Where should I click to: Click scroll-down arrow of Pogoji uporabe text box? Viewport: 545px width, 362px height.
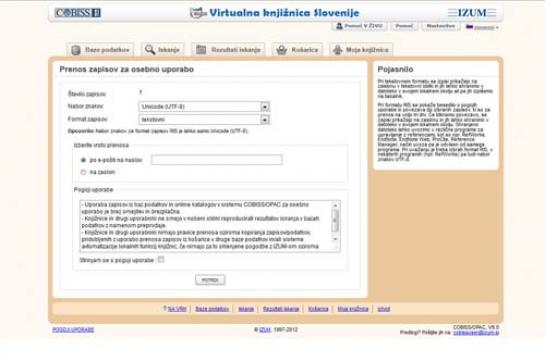(335, 239)
